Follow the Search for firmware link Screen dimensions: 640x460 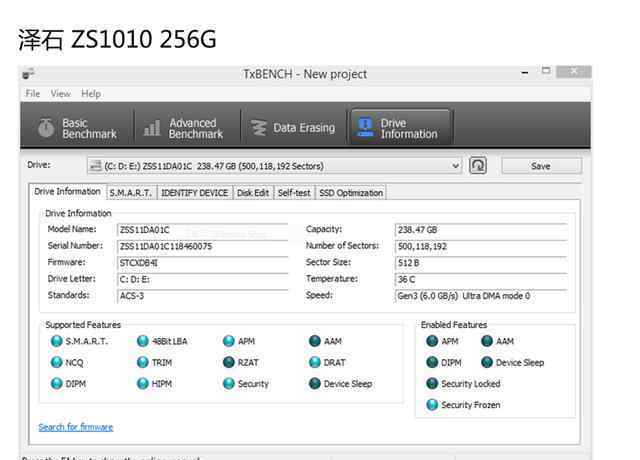click(76, 427)
